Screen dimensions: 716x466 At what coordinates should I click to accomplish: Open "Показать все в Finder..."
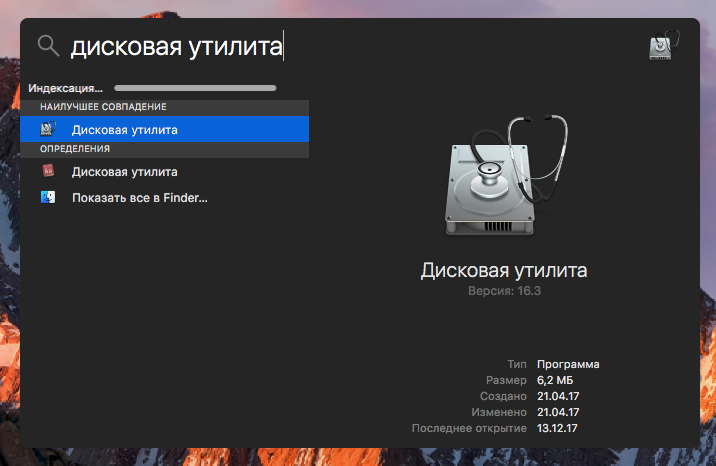point(164,198)
